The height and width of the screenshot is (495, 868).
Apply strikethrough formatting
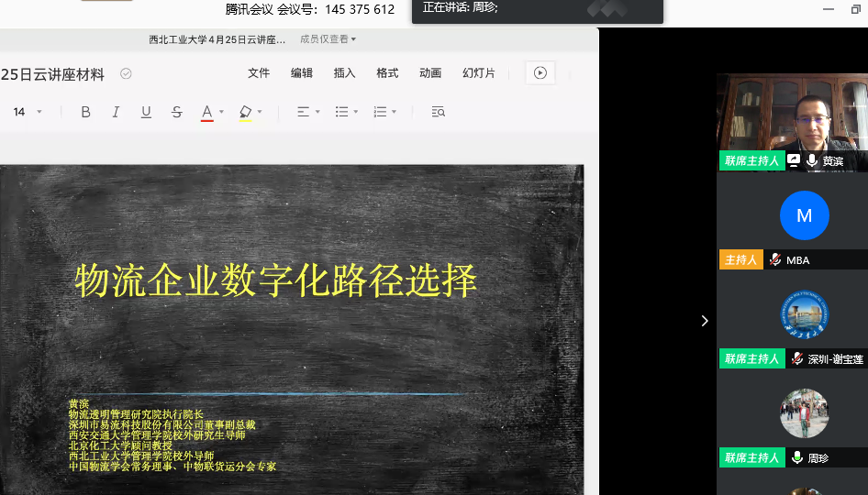[176, 112]
